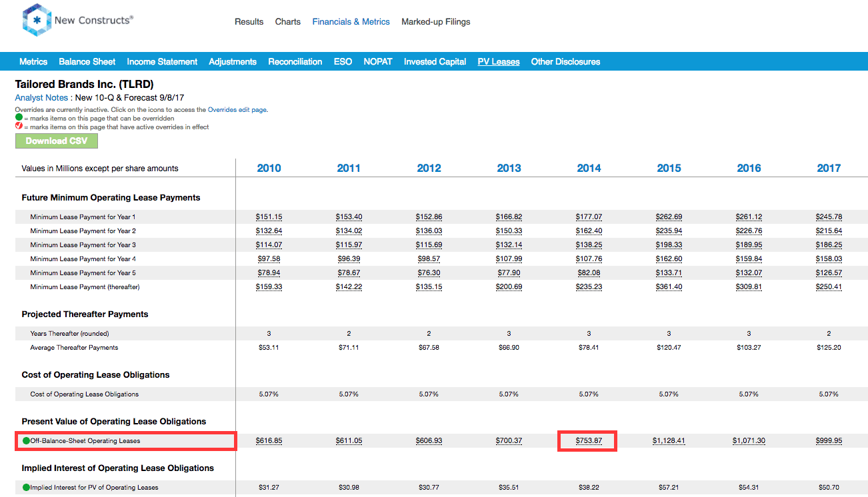
Task: Open the ESO tab
Action: point(343,62)
